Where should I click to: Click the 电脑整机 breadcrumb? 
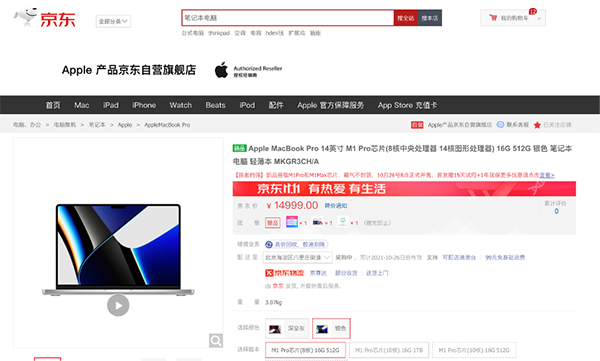coord(65,125)
